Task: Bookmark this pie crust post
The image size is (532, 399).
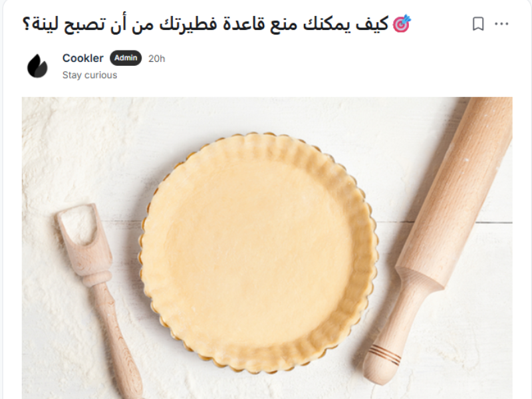Action: point(478,24)
